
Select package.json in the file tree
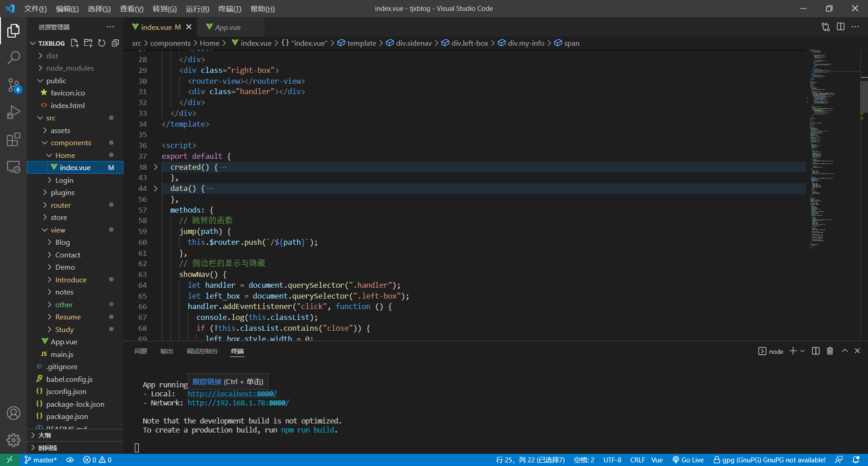click(75, 416)
